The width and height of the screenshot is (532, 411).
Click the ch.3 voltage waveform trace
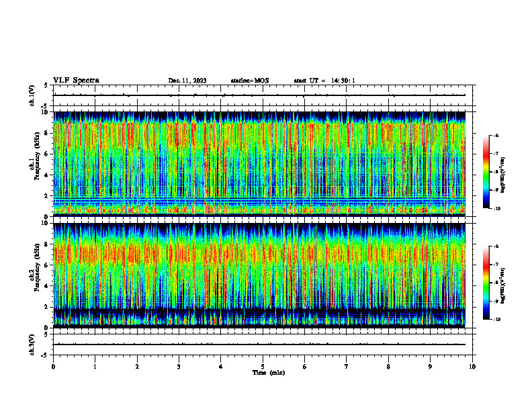click(x=259, y=345)
